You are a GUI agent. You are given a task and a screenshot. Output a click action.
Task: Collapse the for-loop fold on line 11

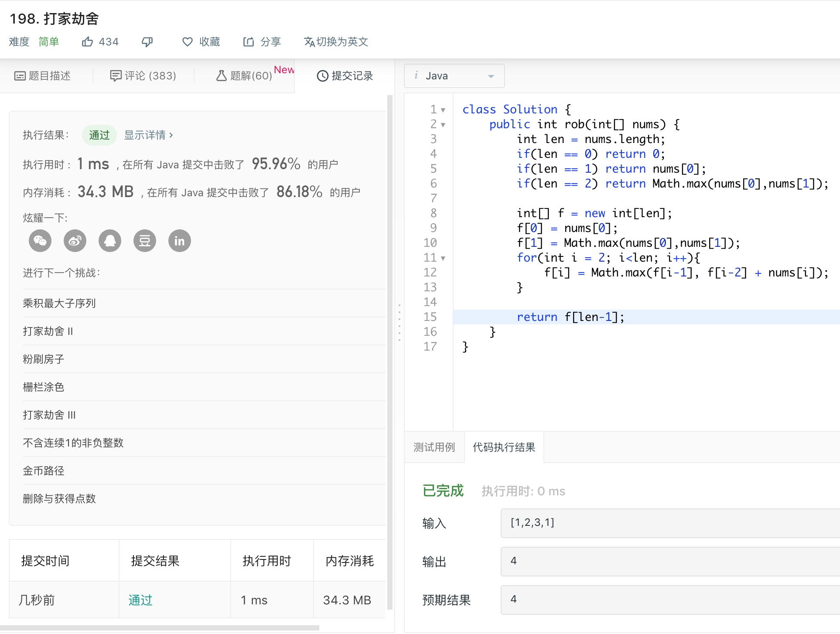[x=443, y=258]
